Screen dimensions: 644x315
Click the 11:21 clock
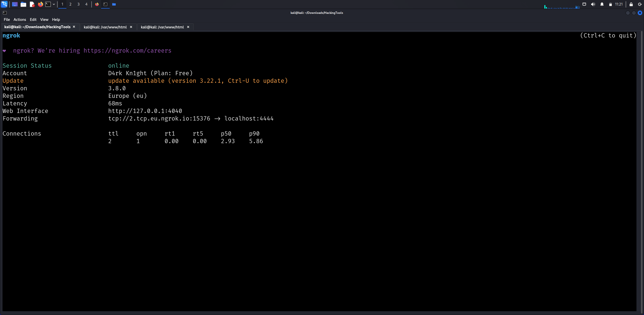tap(619, 4)
